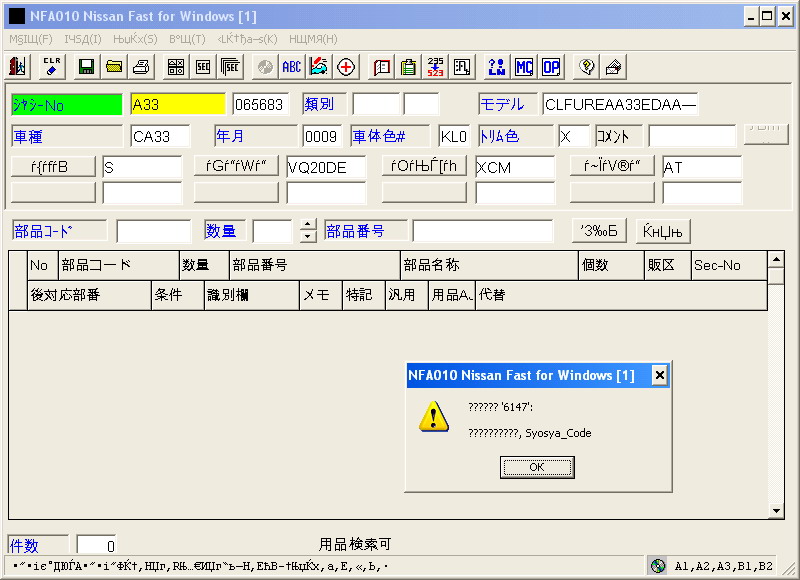The image size is (800, 580).
Task: Open the menu ending in (I)
Action: (83, 39)
